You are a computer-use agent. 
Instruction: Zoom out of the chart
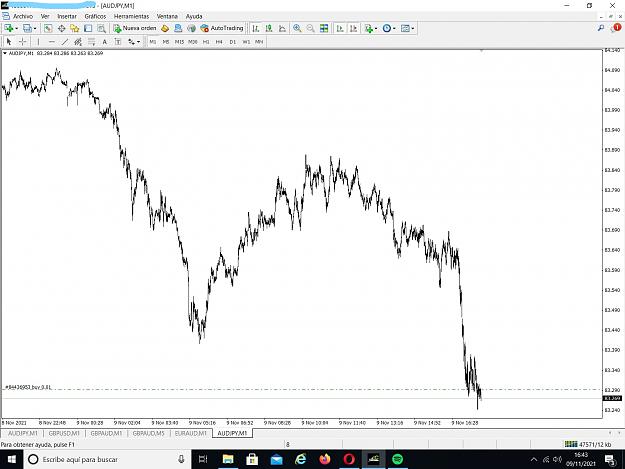tap(310, 28)
